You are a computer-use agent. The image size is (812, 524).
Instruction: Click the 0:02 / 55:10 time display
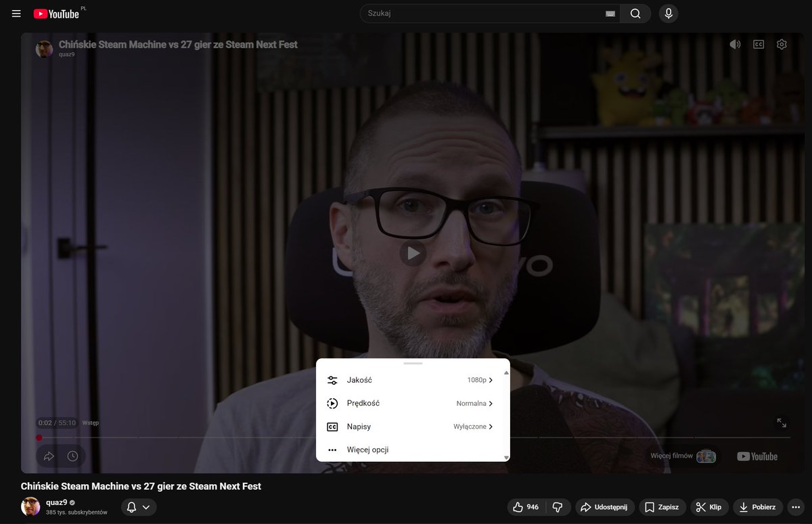pyautogui.click(x=57, y=423)
